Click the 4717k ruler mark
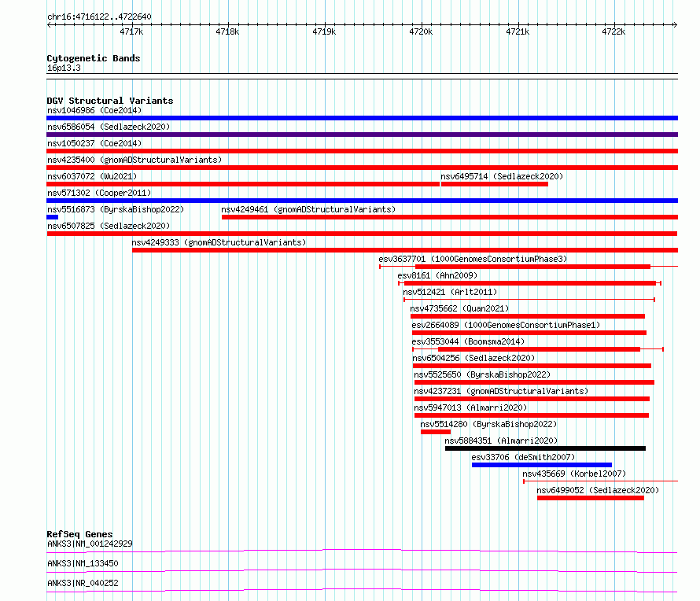Screen dimensions: 700x601 (x=131, y=31)
